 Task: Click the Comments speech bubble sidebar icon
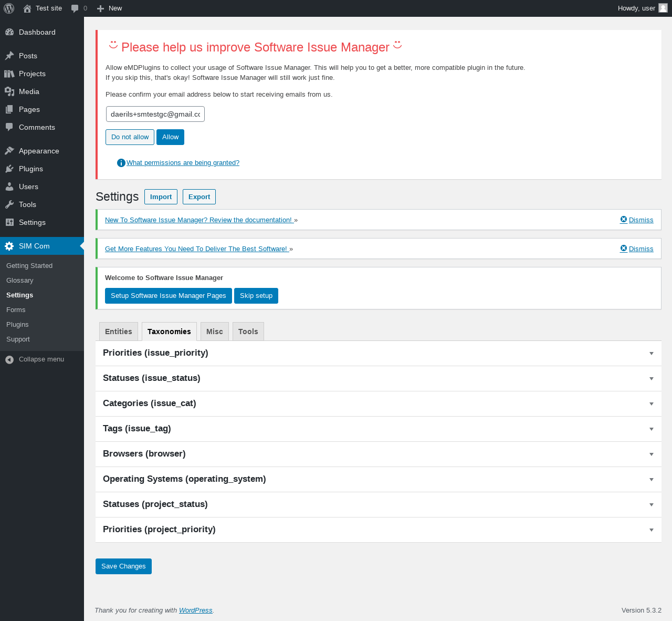9,127
